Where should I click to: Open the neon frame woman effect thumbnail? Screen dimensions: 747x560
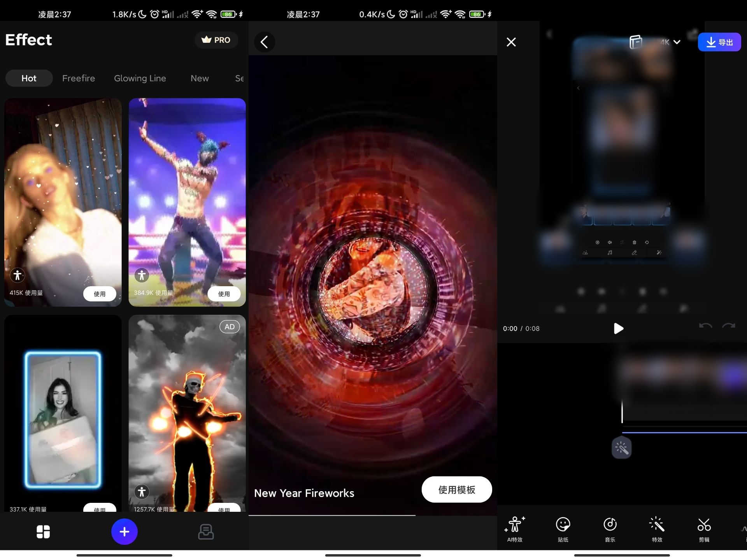[63, 414]
